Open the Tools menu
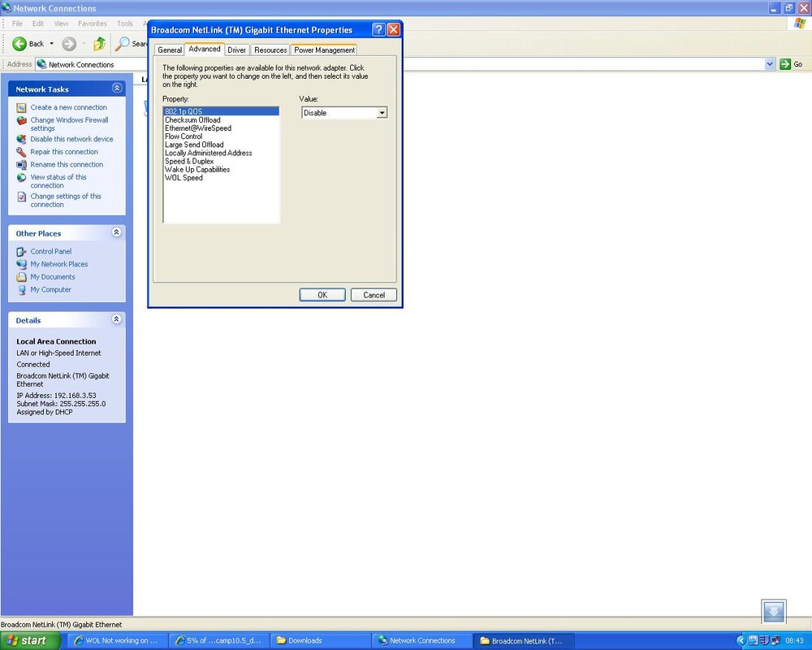Screen dimensions: 812x650 click(124, 24)
